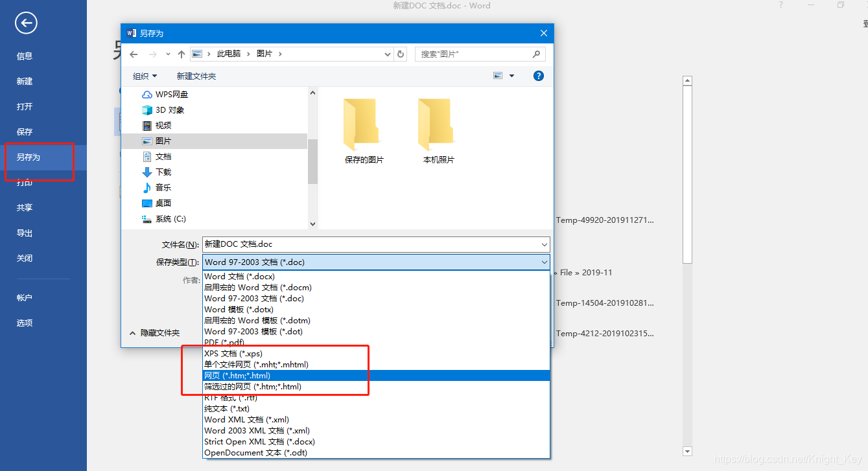Open 打开 in Word backstage sidebar
Image resolution: width=868 pixels, height=471 pixels.
[43, 107]
